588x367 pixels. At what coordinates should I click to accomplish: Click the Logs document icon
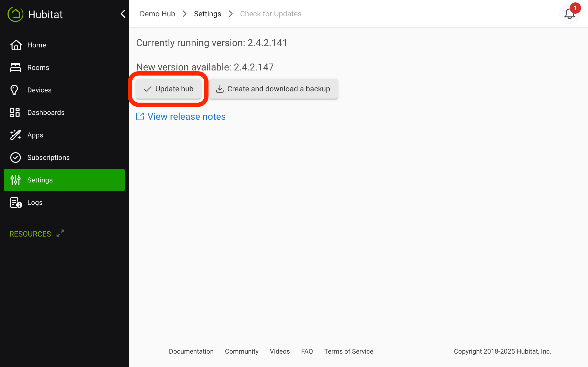[16, 203]
